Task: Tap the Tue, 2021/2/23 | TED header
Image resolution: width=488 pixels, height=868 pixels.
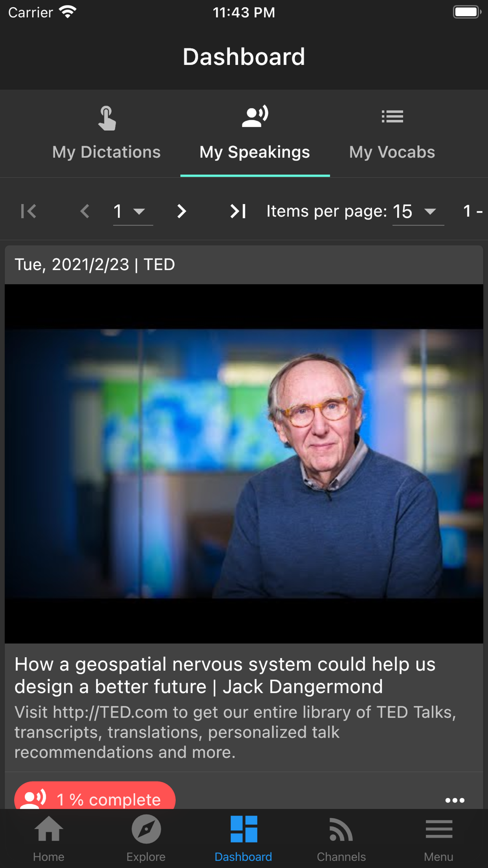Action: coord(95,265)
